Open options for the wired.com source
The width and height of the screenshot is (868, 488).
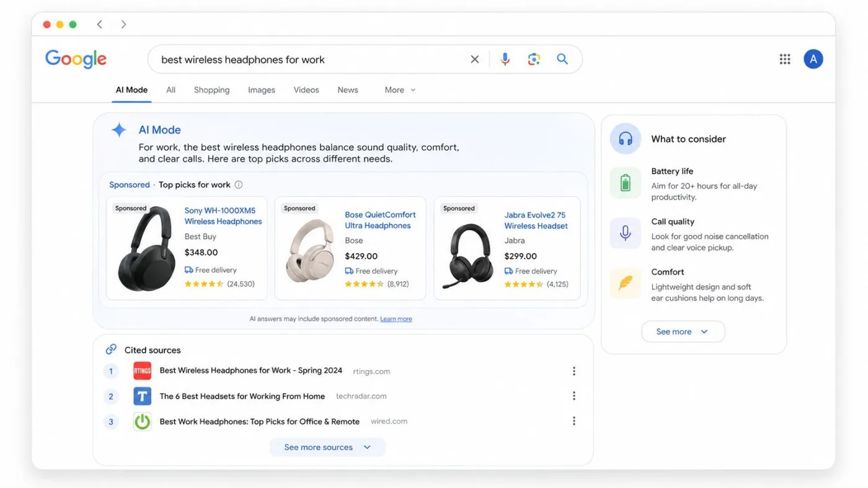[x=574, y=421]
